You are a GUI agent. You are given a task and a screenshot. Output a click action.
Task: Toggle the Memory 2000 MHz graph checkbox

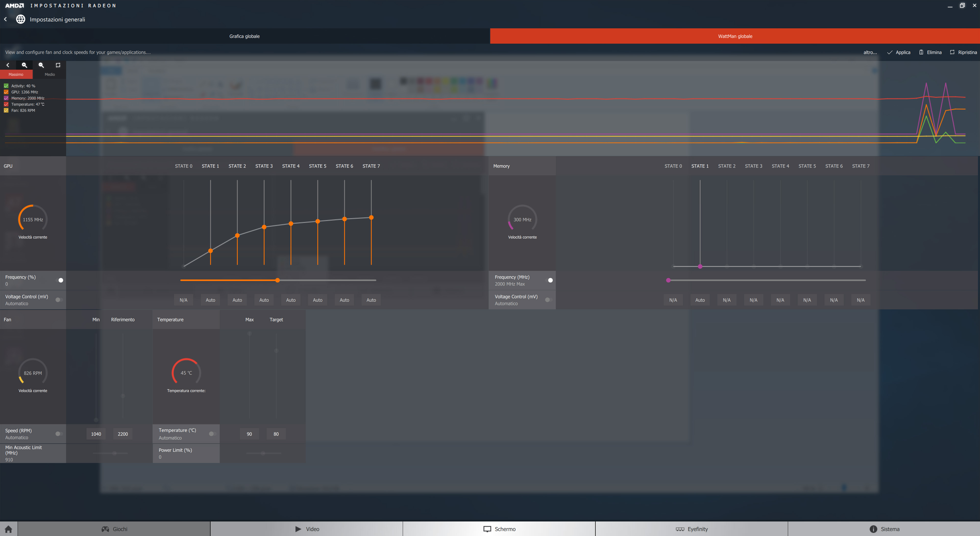(6, 98)
